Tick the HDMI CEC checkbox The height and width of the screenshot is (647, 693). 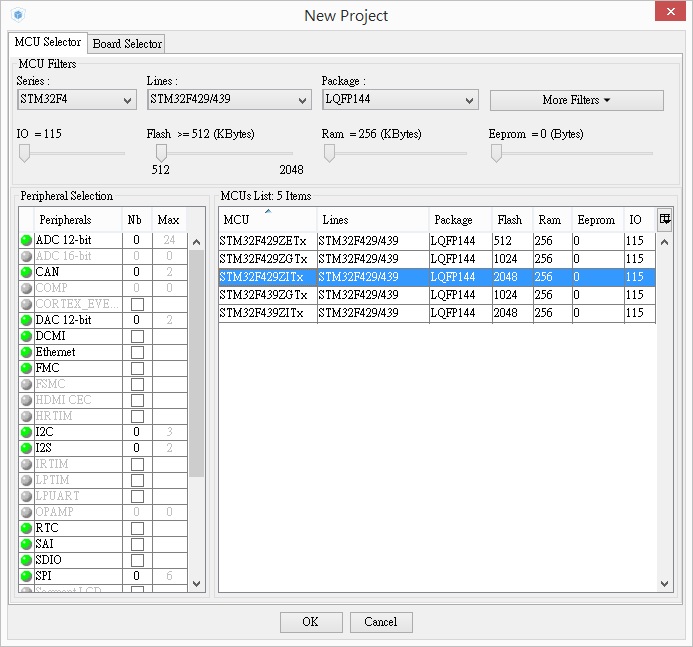(137, 400)
